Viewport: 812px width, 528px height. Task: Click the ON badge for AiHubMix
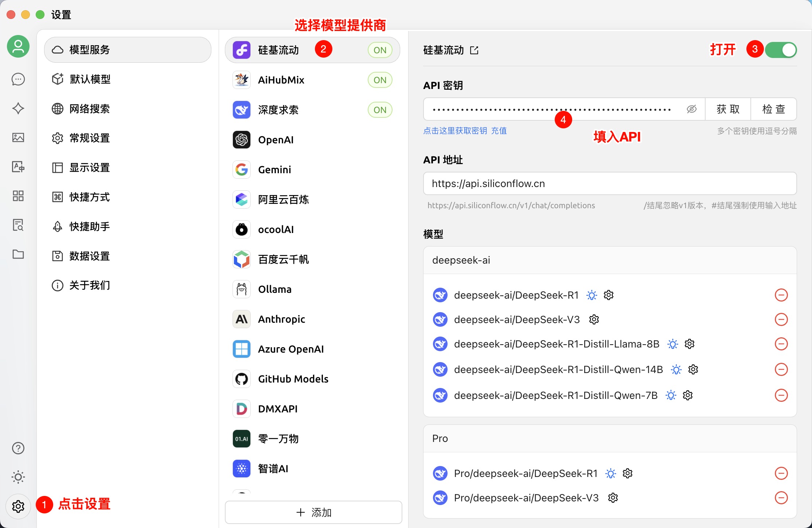point(380,80)
